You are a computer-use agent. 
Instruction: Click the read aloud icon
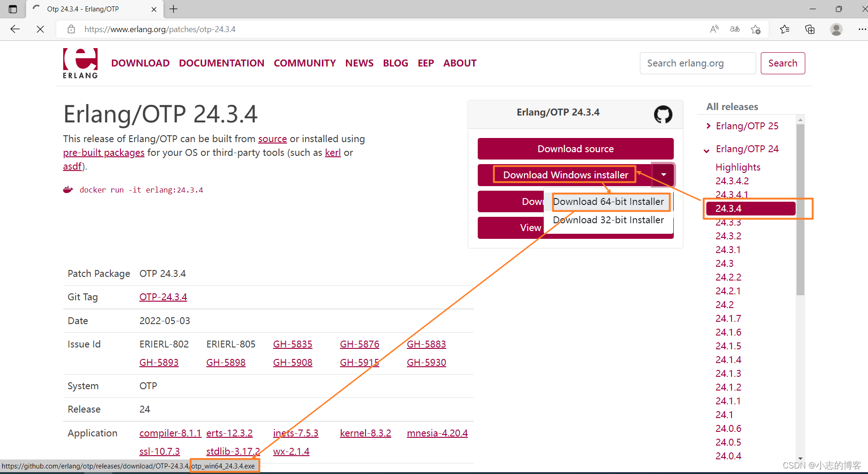[x=714, y=29]
